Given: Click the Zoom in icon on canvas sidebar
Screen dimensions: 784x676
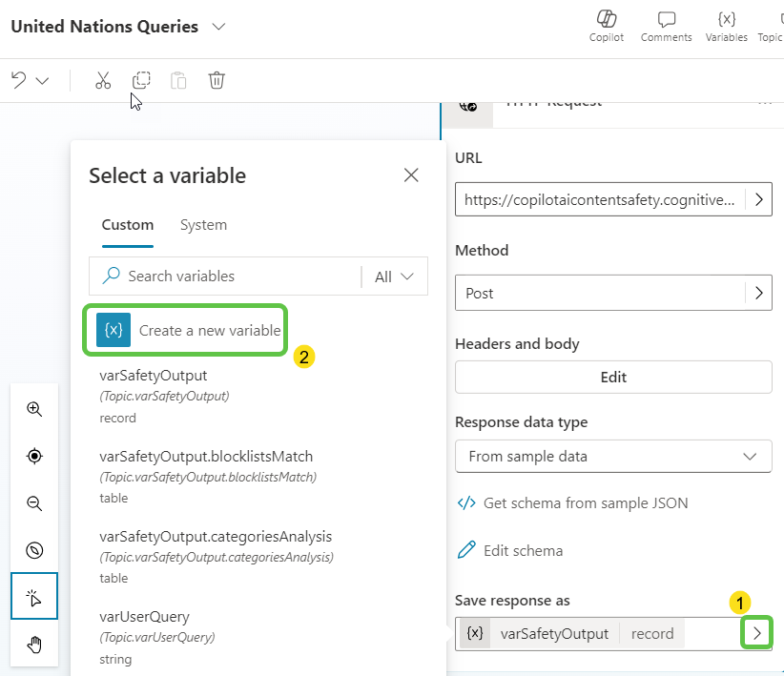Looking at the screenshot, I should click(34, 408).
